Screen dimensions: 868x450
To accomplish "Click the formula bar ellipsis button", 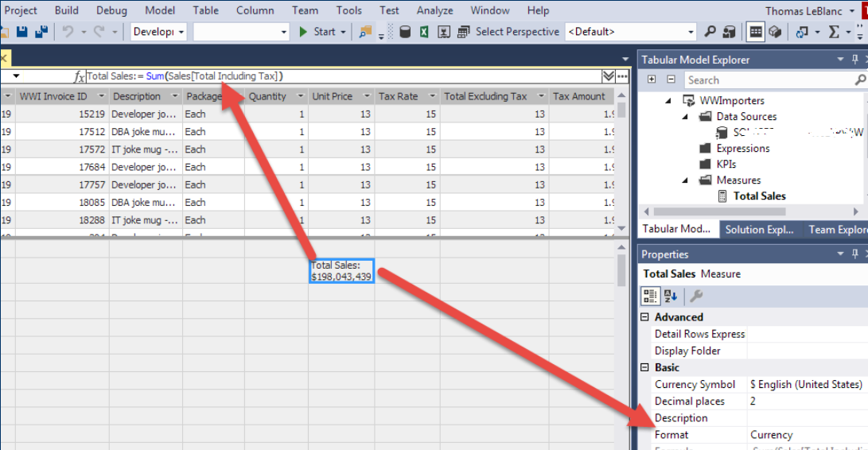I will (622, 76).
